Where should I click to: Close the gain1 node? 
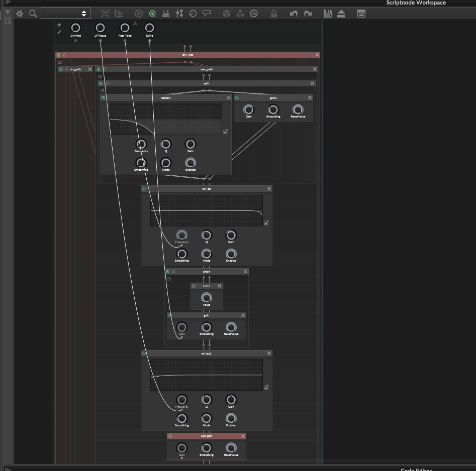(x=310, y=98)
